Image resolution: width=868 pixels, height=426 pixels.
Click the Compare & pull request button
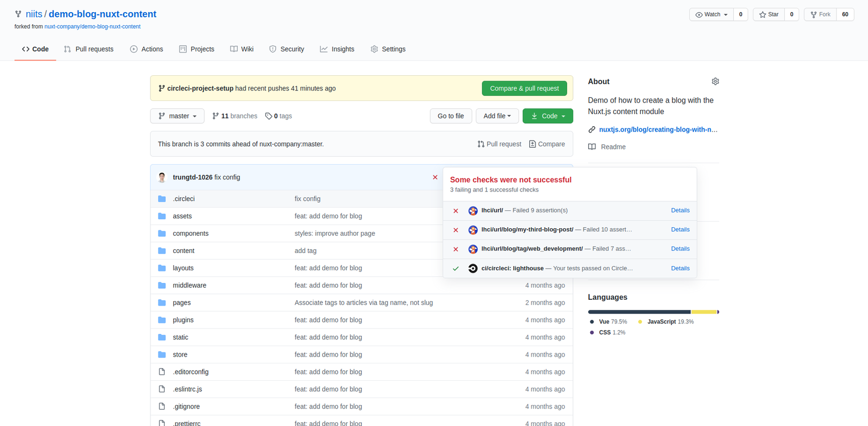524,88
